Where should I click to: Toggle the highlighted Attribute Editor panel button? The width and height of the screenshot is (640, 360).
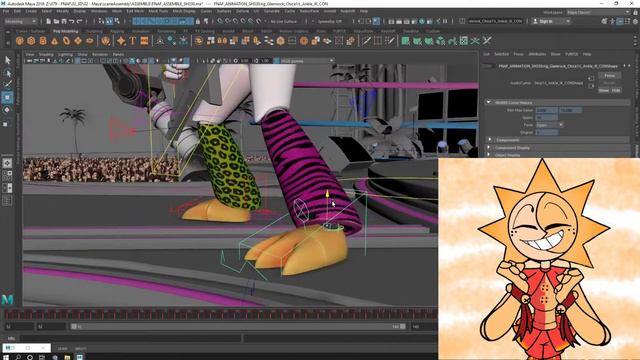(620, 21)
